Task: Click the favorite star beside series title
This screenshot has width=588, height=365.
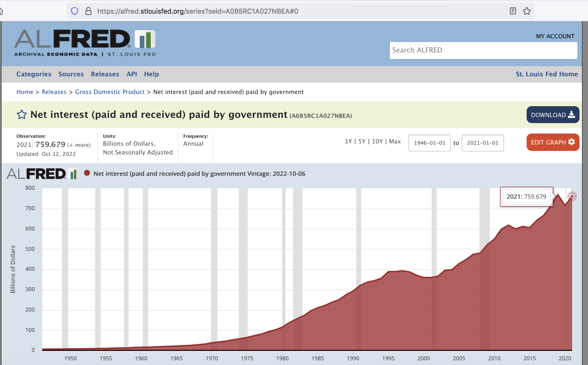Action: [22, 115]
